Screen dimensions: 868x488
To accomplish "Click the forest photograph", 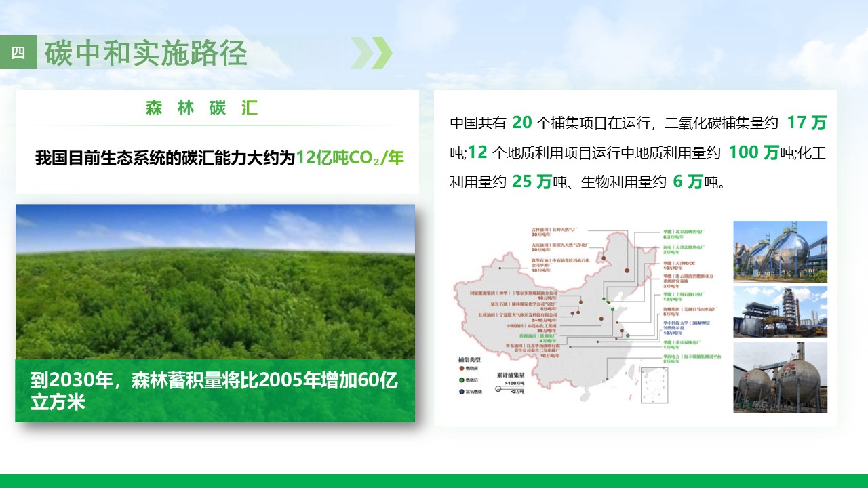I will pyautogui.click(x=215, y=281).
